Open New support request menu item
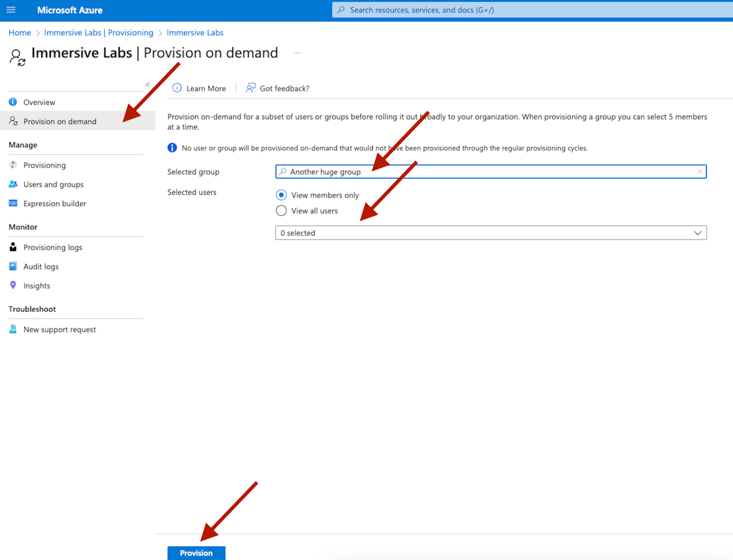Screen dimensions: 733x560 click(60, 330)
